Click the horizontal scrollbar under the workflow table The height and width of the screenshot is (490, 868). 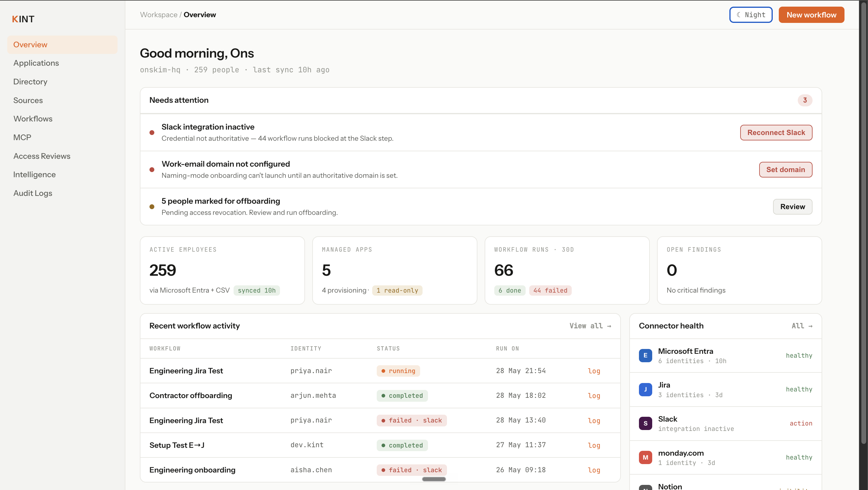[434, 479]
